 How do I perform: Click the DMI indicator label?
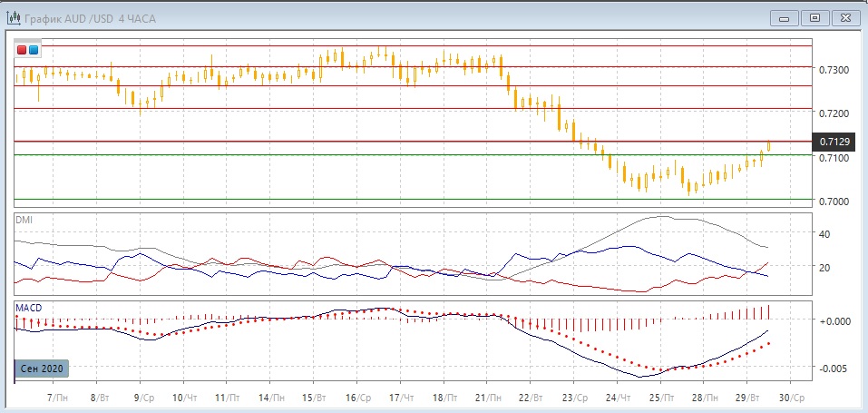click(24, 220)
